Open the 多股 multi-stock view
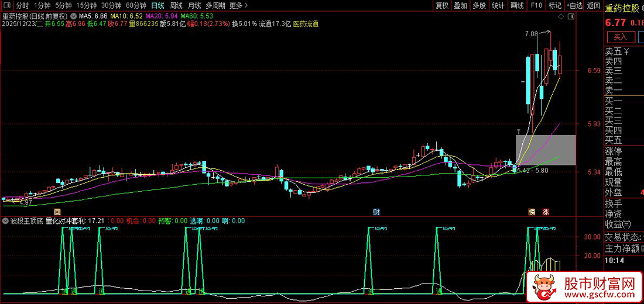 click(x=479, y=5)
